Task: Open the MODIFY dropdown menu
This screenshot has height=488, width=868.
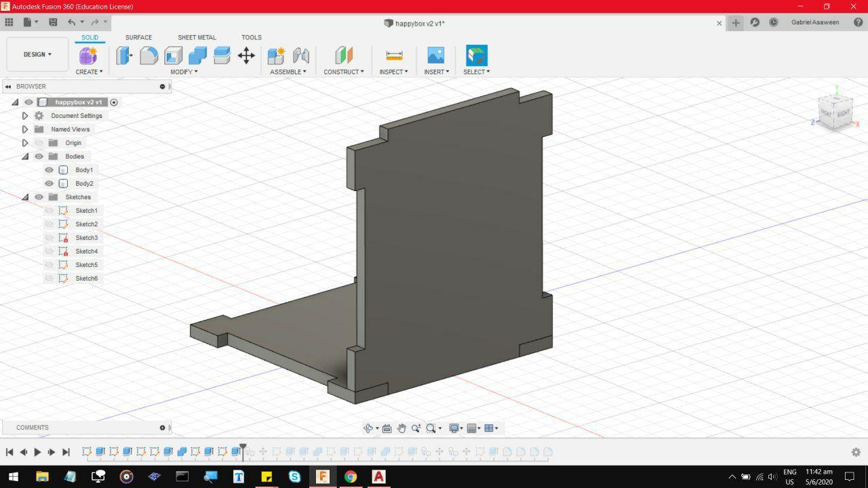Action: point(184,72)
